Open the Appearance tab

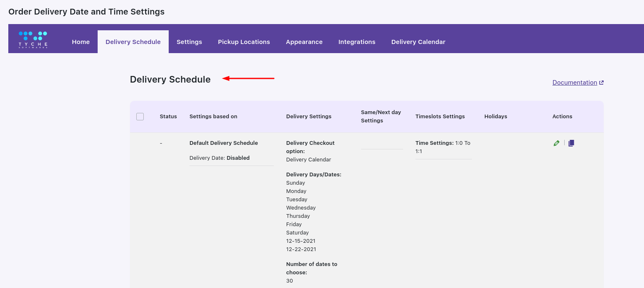click(304, 42)
